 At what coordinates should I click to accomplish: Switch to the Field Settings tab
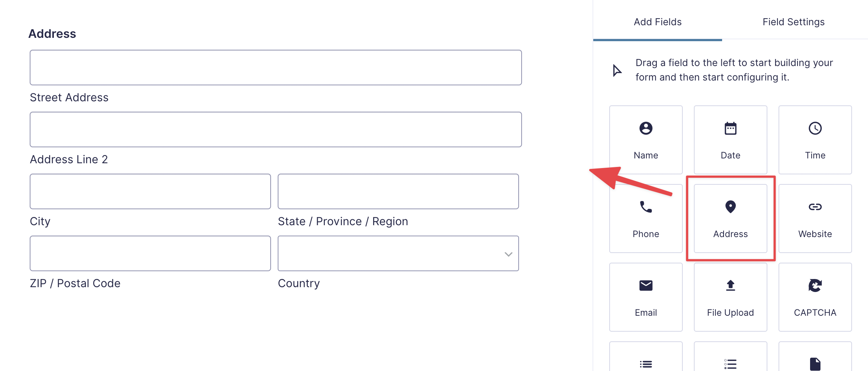pyautogui.click(x=793, y=22)
